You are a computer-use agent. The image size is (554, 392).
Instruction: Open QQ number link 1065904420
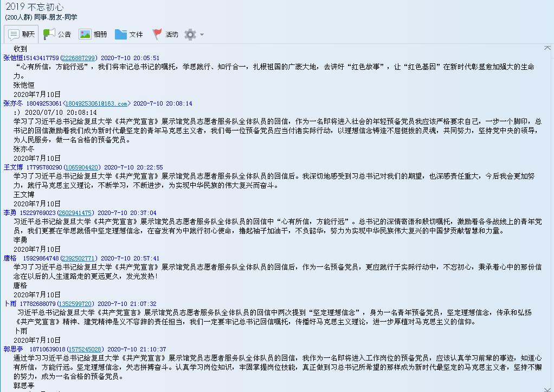pyautogui.click(x=81, y=167)
